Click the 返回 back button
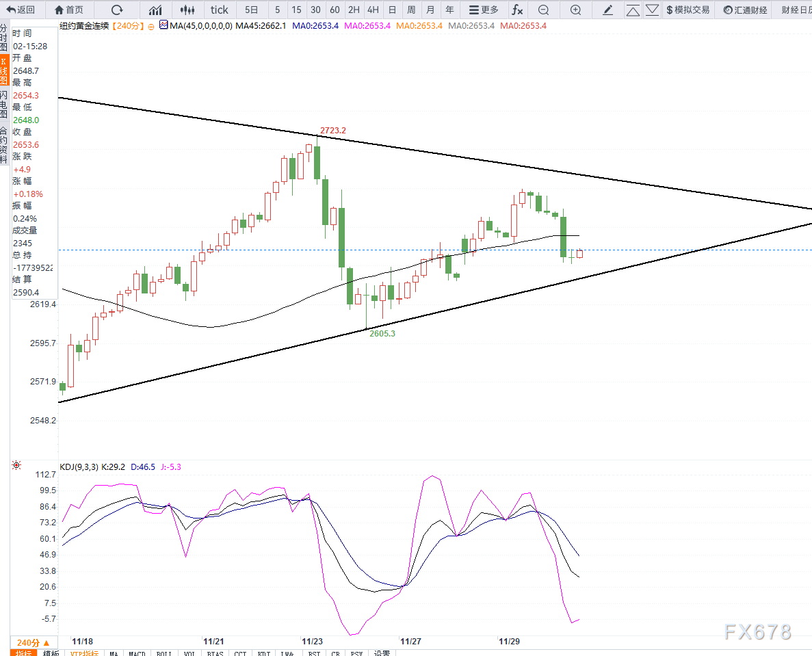The width and height of the screenshot is (812, 656). 21,10
